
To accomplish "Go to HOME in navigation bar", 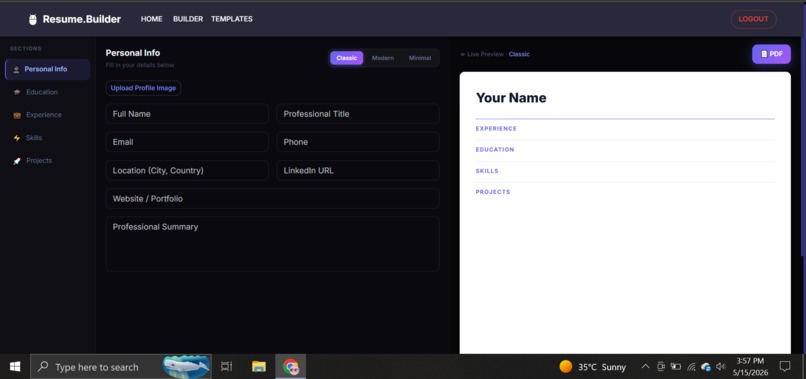I will point(152,19).
